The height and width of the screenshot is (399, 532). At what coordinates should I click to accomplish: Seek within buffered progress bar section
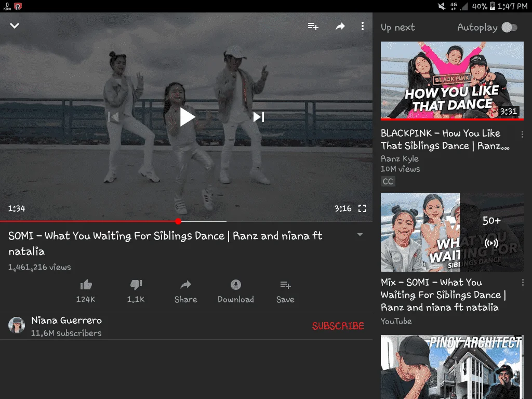coord(204,221)
